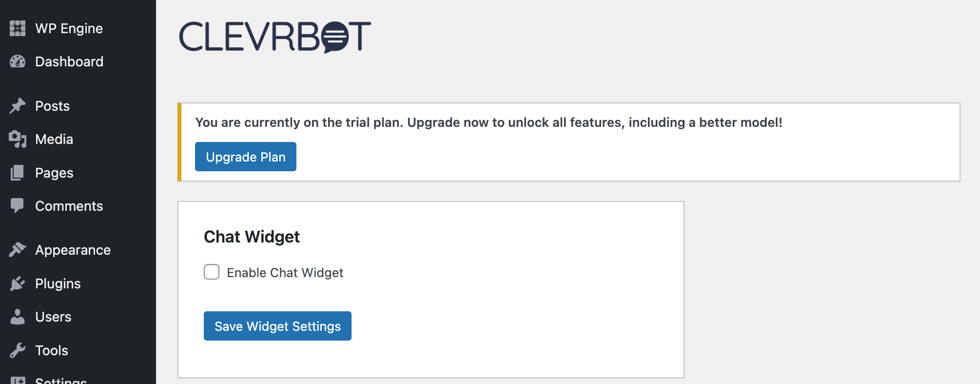Click the Posts pushpin icon
The height and width of the screenshot is (384, 980).
(x=18, y=106)
